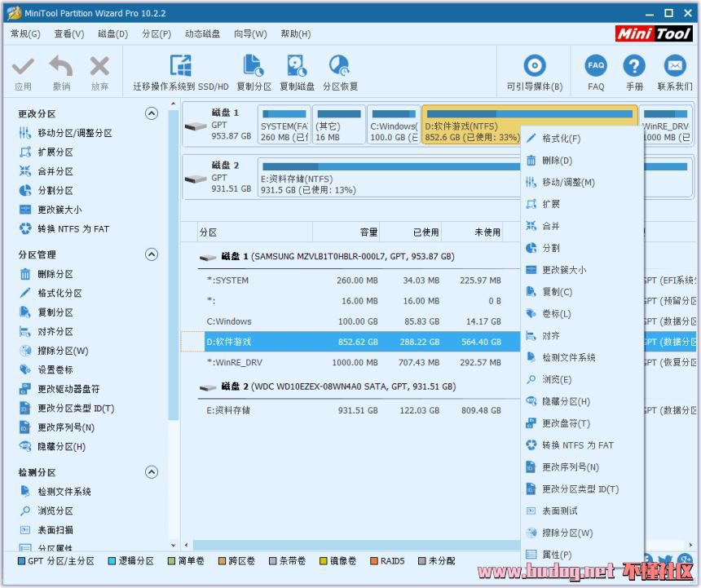Click 删除分区 in the sidebar
Image resolution: width=701 pixels, height=588 pixels.
46,274
